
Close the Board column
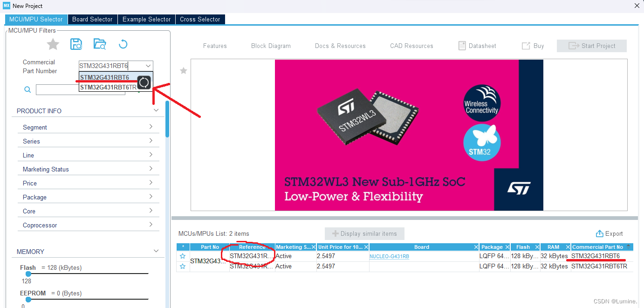pos(476,247)
